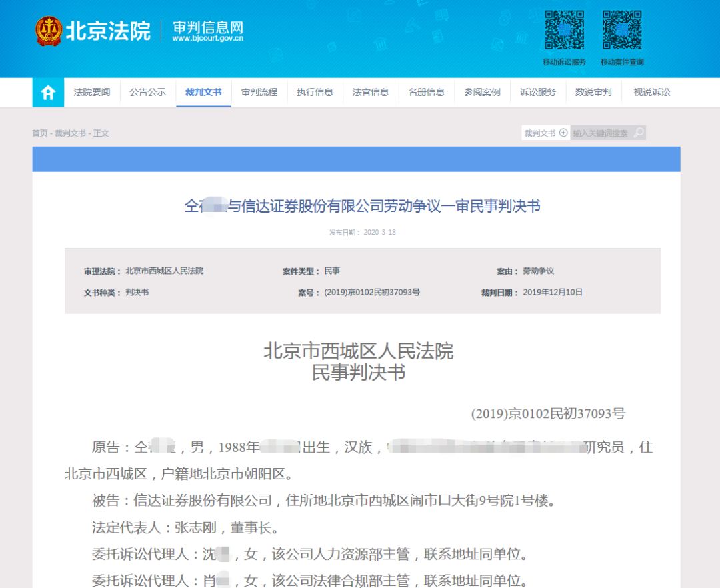Viewport: 720px width, 588px height.
Task: Click the 首页 breadcrumb link
Action: [40, 133]
